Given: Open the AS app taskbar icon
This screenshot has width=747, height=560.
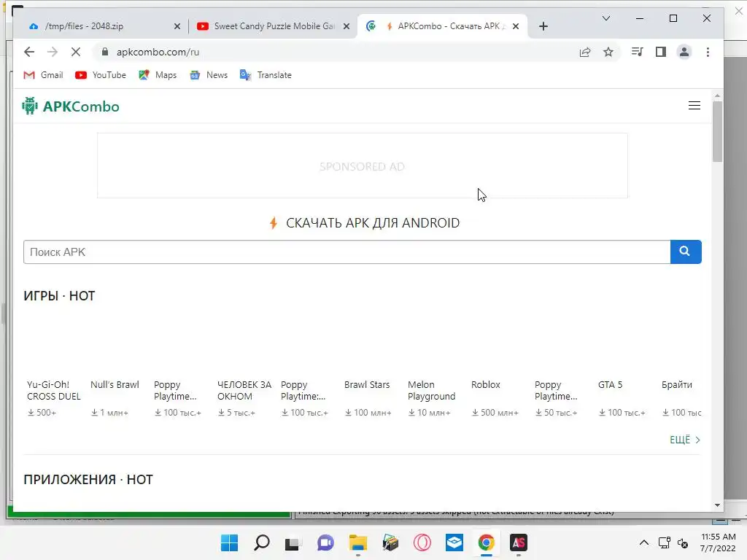Looking at the screenshot, I should point(519,542).
